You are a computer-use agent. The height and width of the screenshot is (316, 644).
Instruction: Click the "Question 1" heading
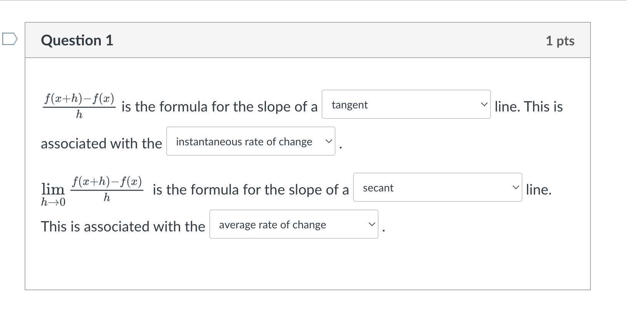(77, 40)
